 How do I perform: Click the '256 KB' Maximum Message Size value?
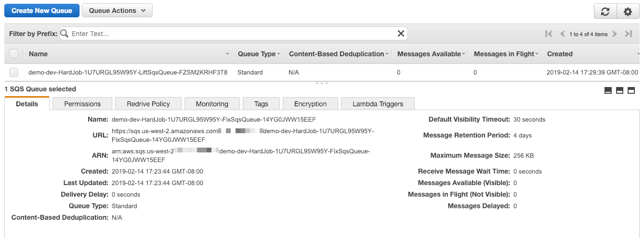coord(524,155)
